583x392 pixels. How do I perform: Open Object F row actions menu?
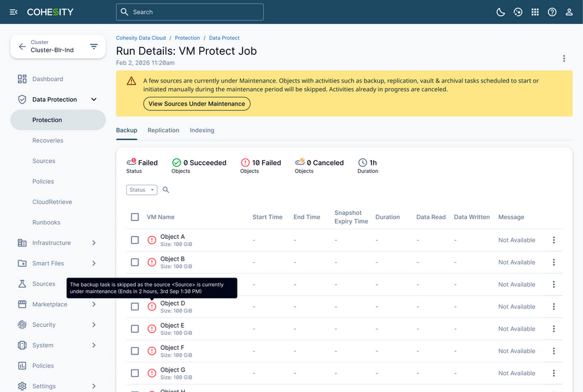554,351
